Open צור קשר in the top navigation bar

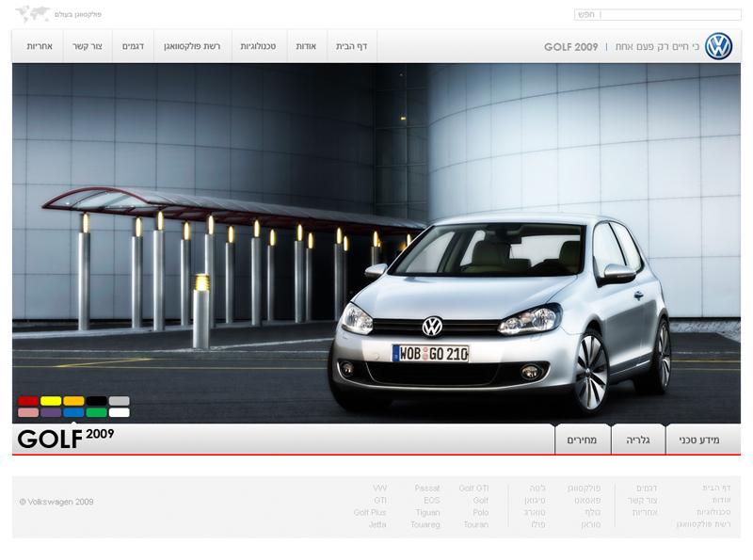pos(88,46)
